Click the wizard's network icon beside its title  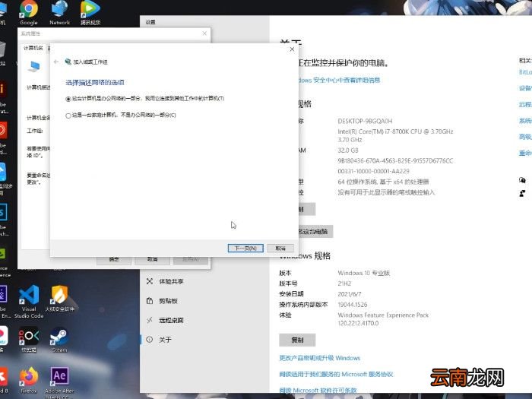68,62
